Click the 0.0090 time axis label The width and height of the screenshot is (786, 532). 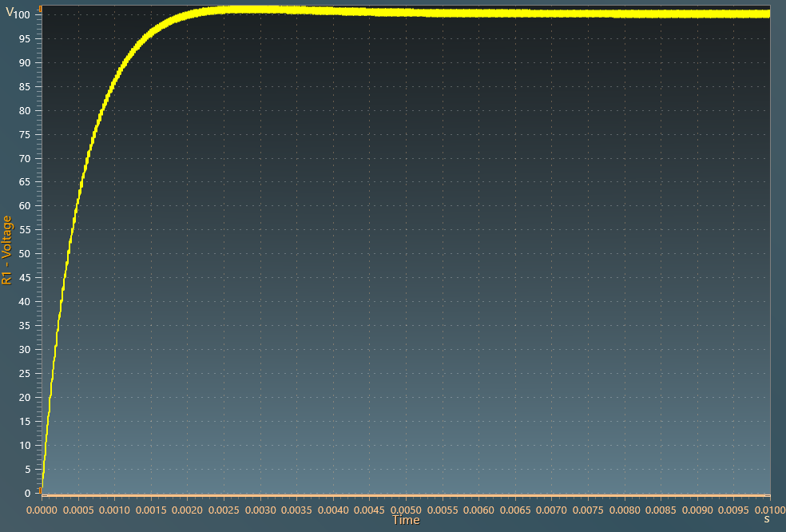tap(697, 509)
